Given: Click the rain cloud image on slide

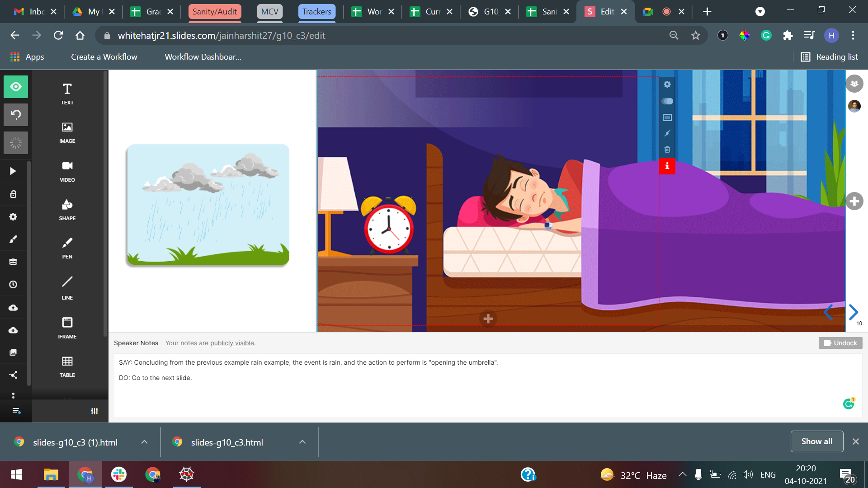Looking at the screenshot, I should click(208, 205).
